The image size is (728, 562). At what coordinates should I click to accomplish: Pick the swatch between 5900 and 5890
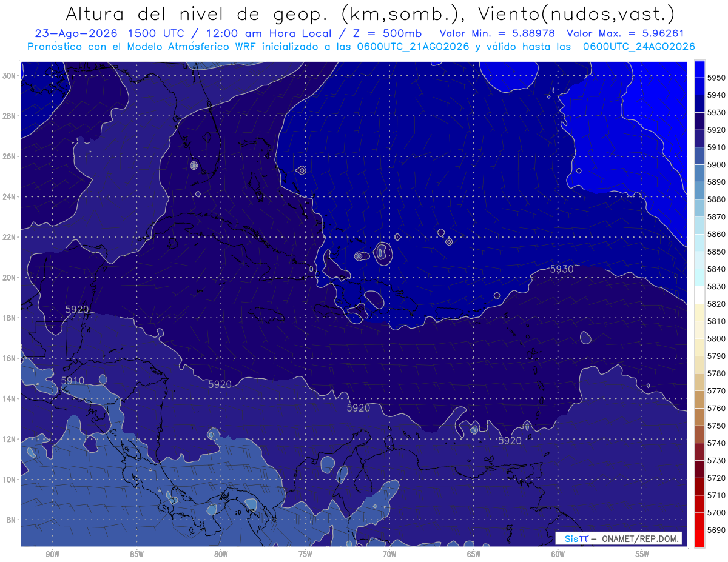[699, 173]
